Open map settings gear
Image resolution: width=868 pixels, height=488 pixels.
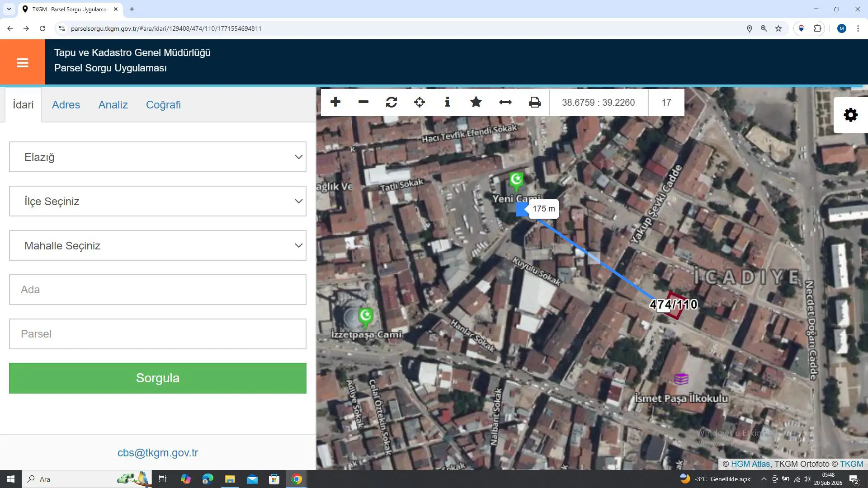[851, 115]
